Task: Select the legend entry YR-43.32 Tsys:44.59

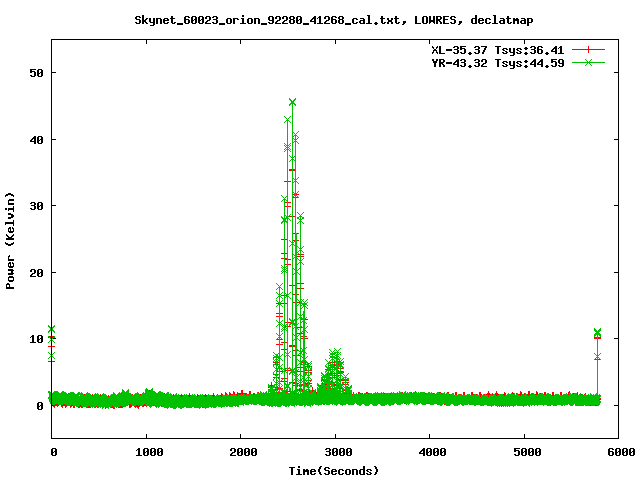Action: pyautogui.click(x=498, y=63)
